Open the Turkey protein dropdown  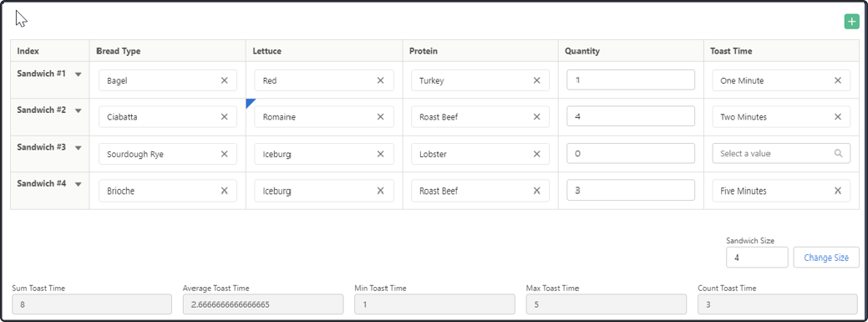(480, 80)
